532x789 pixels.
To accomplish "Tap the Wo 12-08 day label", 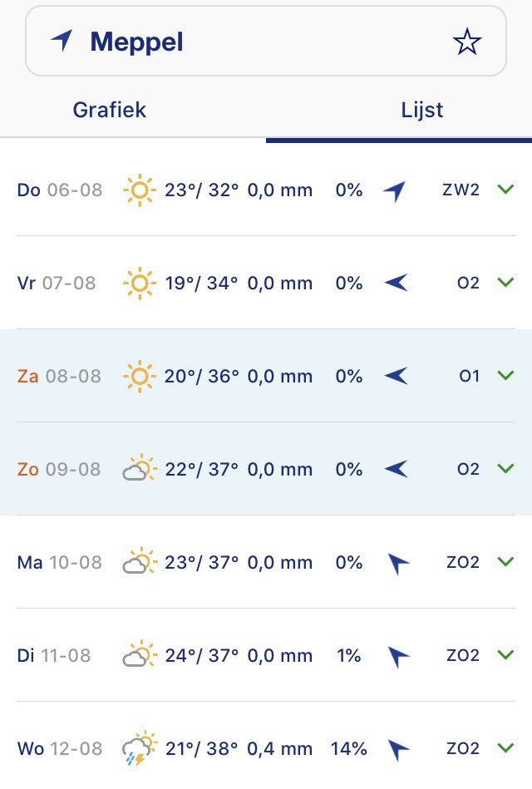I will coord(60,749).
